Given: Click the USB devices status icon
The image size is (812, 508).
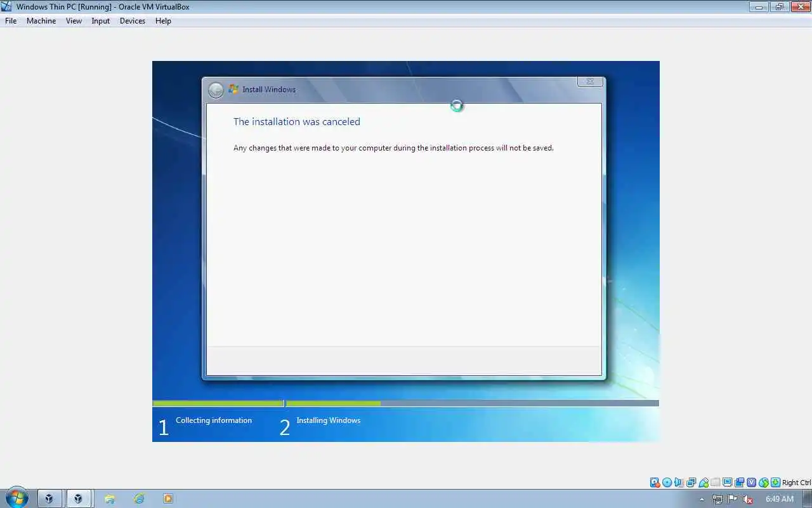Looking at the screenshot, I should pyautogui.click(x=704, y=483).
